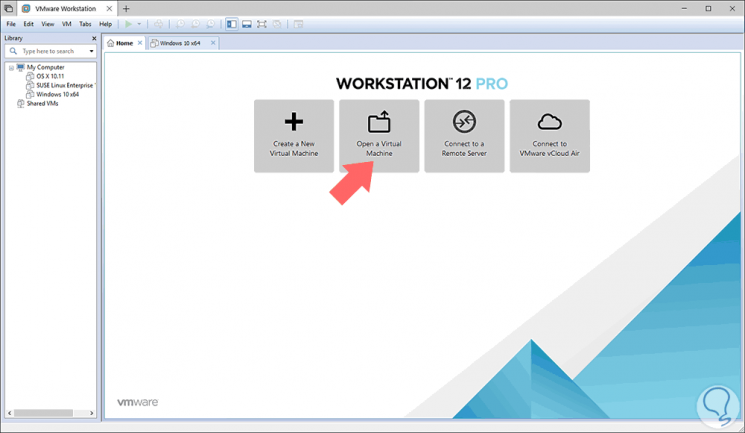Click the VMware Workstation window tab
745x433 pixels.
click(x=67, y=9)
